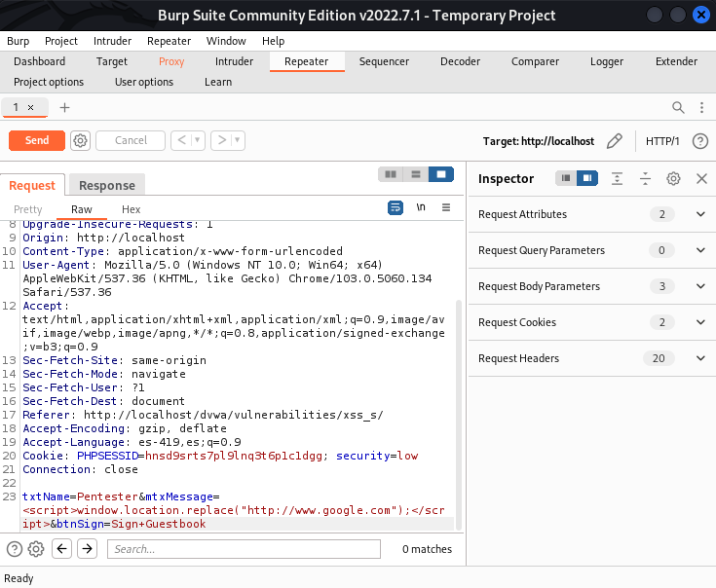Edit target with pencil icon
Screen dimensions: 716x588
click(x=614, y=141)
